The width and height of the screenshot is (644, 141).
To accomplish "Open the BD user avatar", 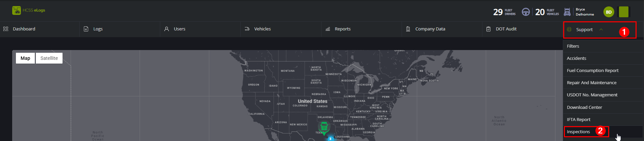I will (x=609, y=12).
